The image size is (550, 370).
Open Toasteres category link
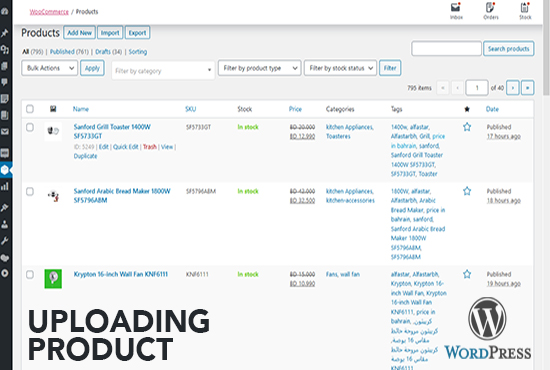(338, 136)
